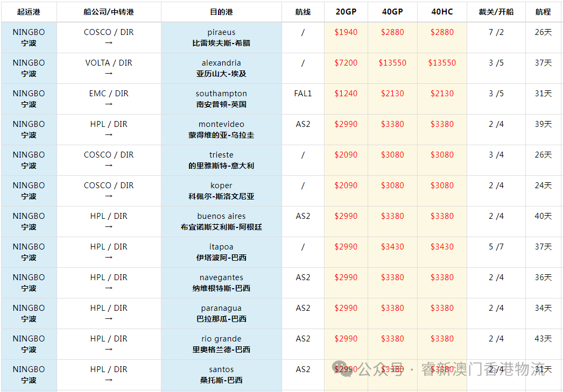Click the $1940 20GP price

click(x=346, y=32)
